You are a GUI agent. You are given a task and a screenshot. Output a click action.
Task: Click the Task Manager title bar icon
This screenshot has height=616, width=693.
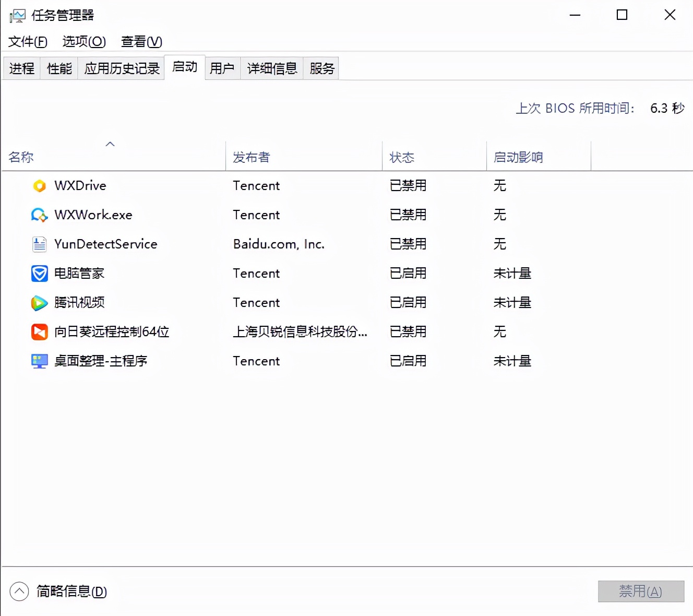16,15
